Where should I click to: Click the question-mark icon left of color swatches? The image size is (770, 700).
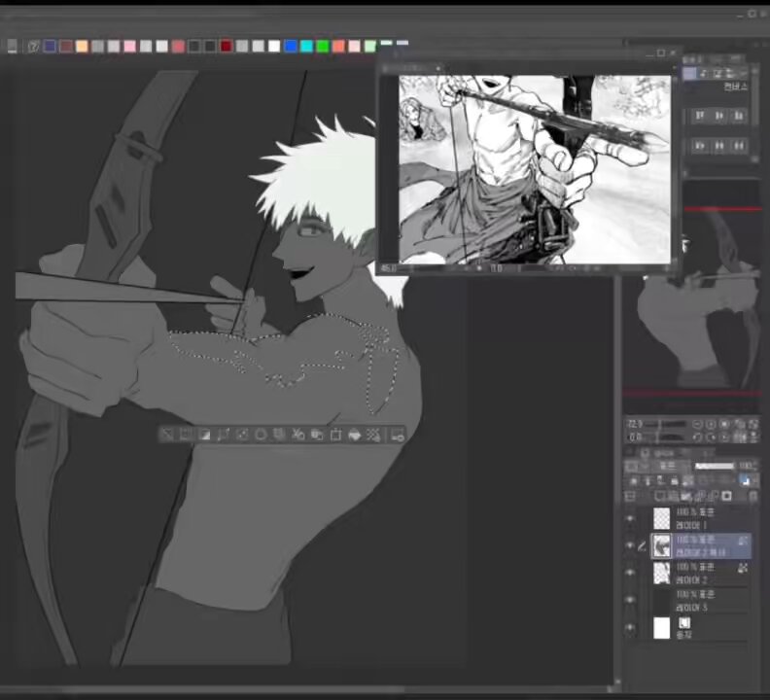pos(33,47)
